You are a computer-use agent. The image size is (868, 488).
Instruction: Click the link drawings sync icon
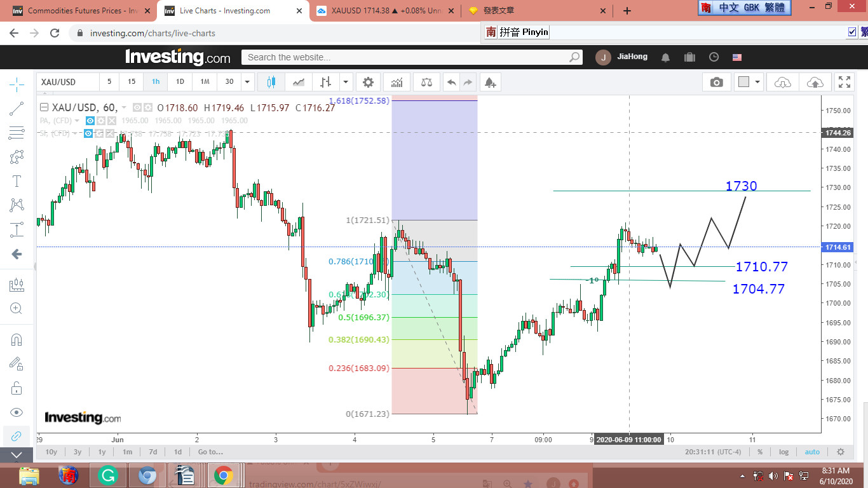coord(17,436)
